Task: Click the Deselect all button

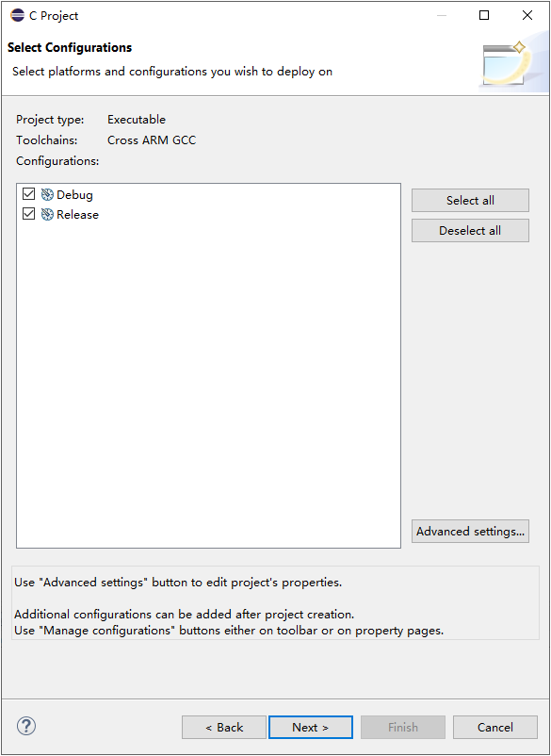Action: (470, 230)
